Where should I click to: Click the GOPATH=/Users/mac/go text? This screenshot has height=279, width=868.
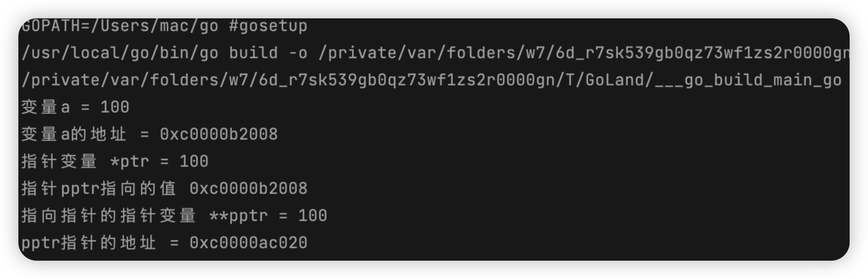point(120,25)
